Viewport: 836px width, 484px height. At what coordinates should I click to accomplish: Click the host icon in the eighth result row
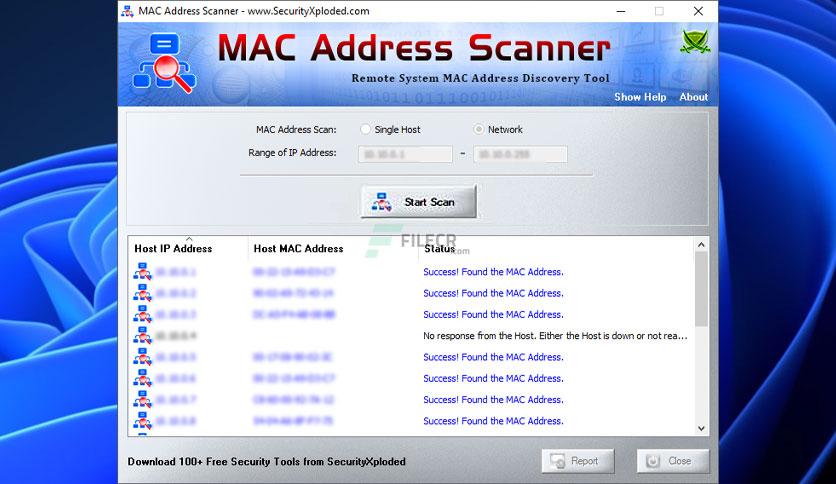[142, 421]
